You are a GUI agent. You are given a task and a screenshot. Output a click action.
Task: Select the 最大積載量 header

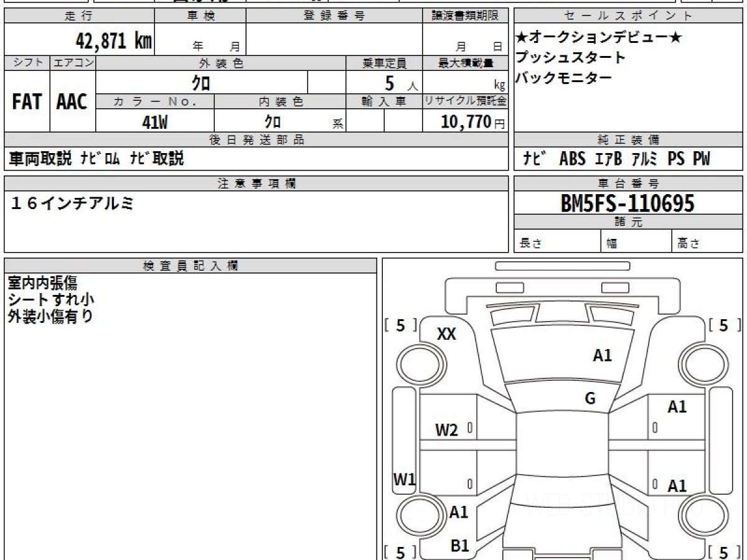tap(465, 63)
